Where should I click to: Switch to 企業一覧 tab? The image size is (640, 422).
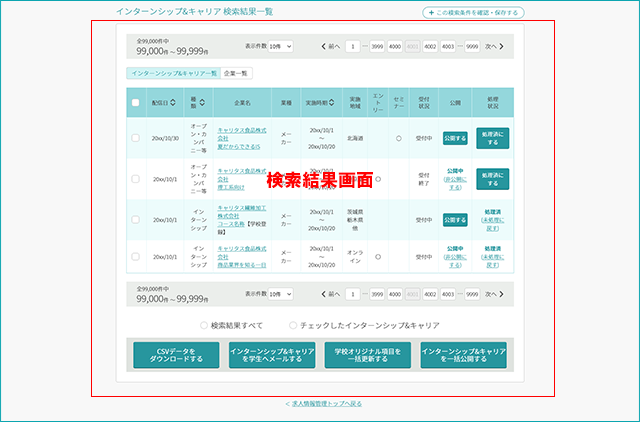click(x=236, y=73)
